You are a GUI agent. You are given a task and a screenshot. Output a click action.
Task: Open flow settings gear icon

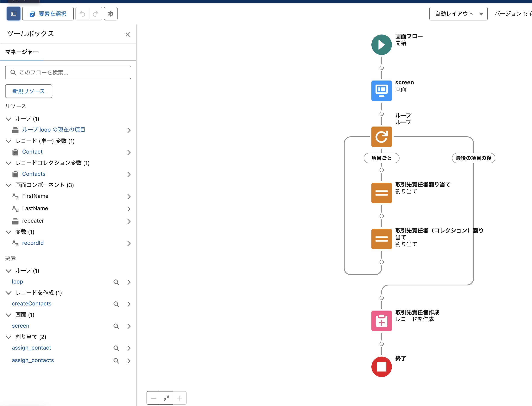pos(111,14)
